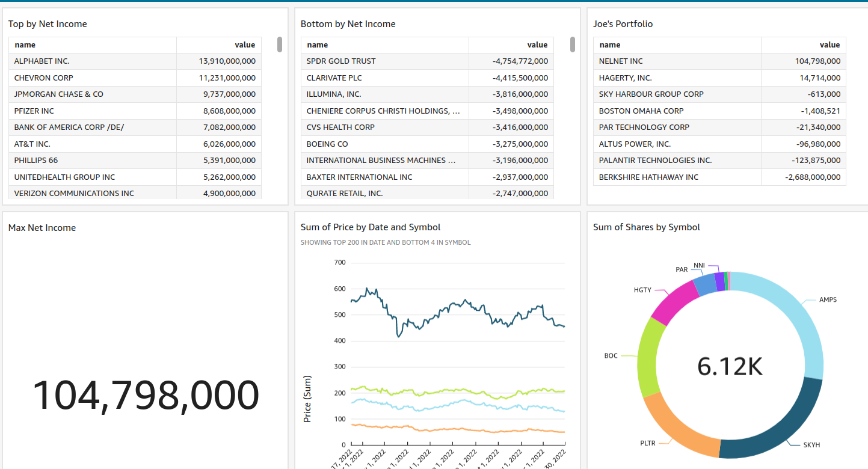This screenshot has height=469, width=868.
Task: Click VERIZON COMMUNICATIONS INC cell
Action: (x=93, y=194)
